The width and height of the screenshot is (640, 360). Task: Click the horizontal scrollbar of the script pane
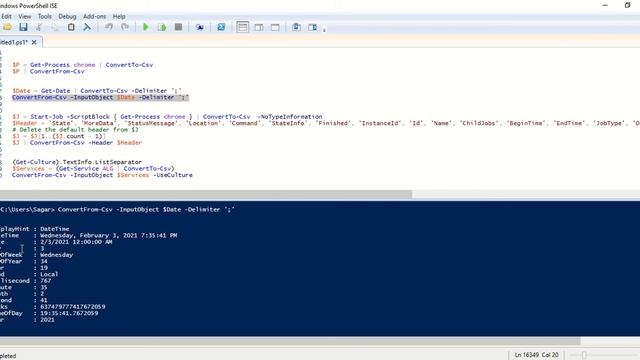[206, 194]
